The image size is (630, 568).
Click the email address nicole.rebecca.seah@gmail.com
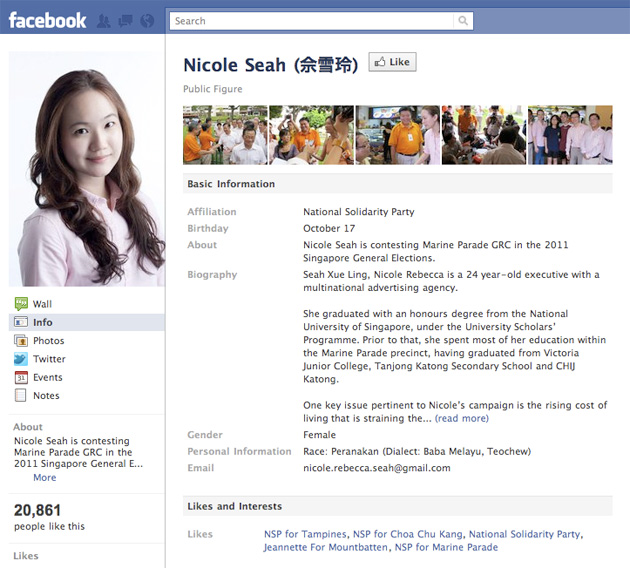coord(377,468)
